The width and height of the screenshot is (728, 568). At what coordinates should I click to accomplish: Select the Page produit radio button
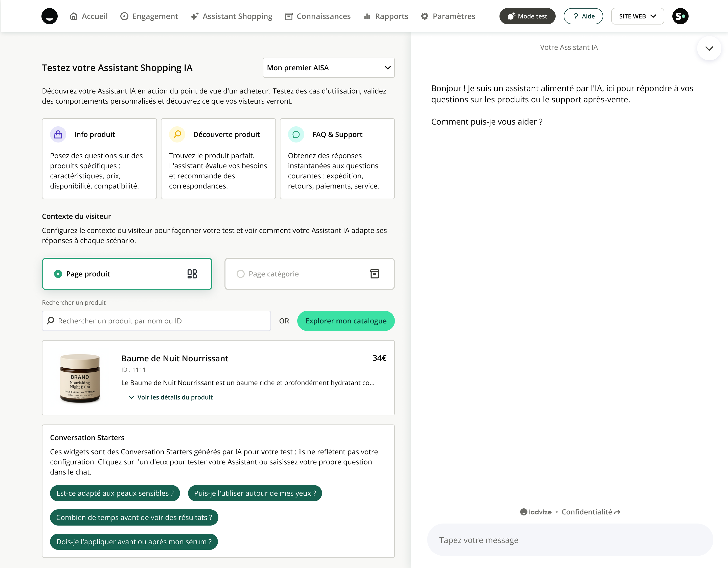coord(58,274)
